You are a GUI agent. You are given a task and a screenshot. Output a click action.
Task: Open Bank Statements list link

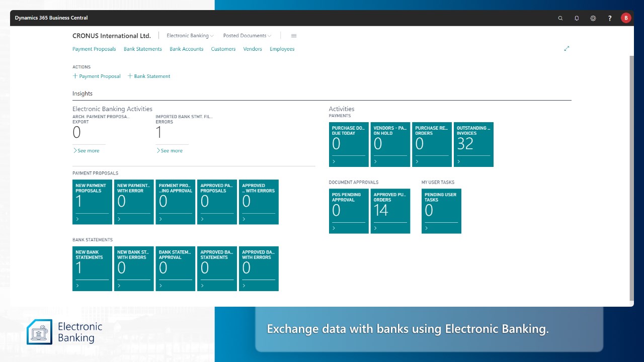(143, 49)
